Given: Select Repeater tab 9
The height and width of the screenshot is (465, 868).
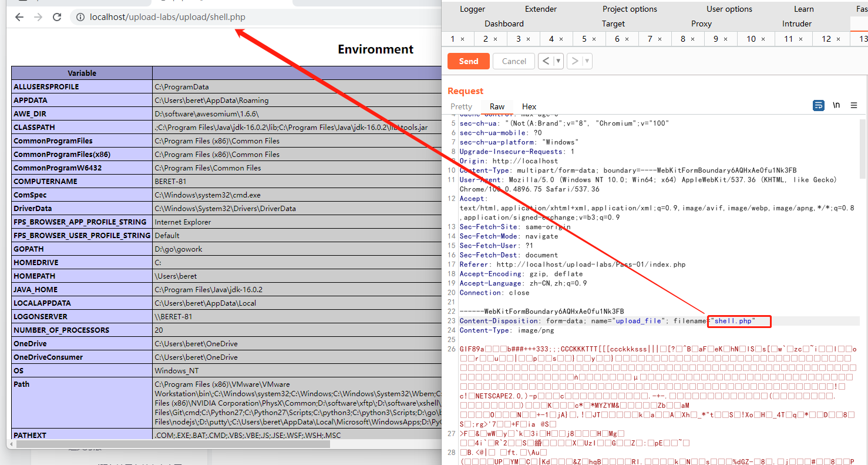Looking at the screenshot, I should [x=716, y=39].
